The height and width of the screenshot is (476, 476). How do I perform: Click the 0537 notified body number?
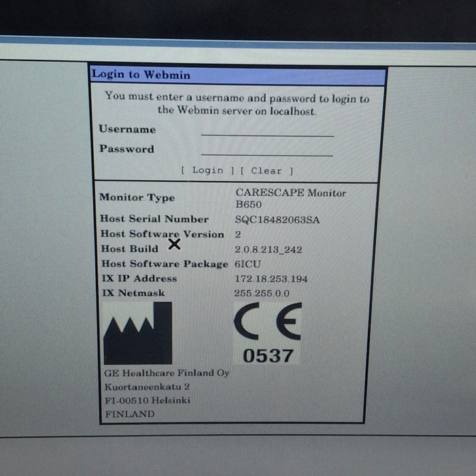click(268, 355)
